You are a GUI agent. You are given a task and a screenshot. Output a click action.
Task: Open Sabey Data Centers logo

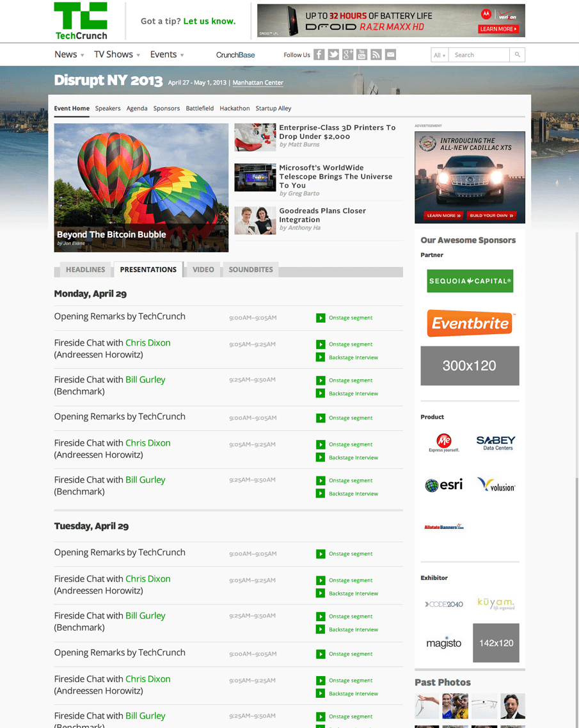point(495,442)
